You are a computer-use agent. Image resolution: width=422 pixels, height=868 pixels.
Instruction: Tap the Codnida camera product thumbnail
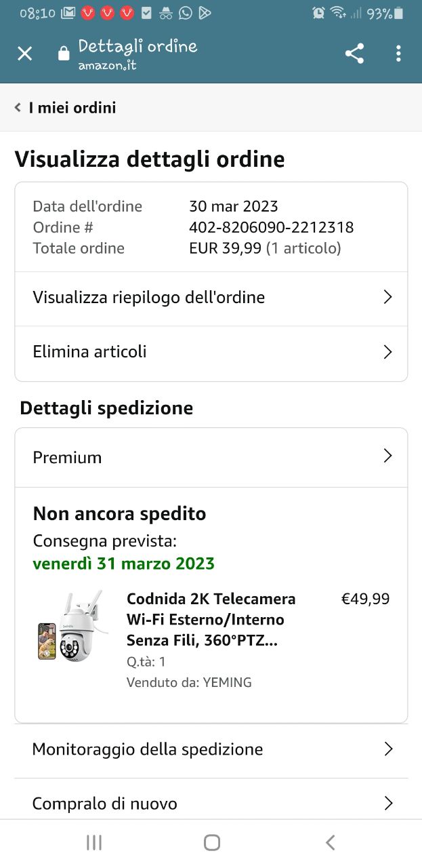(x=72, y=627)
